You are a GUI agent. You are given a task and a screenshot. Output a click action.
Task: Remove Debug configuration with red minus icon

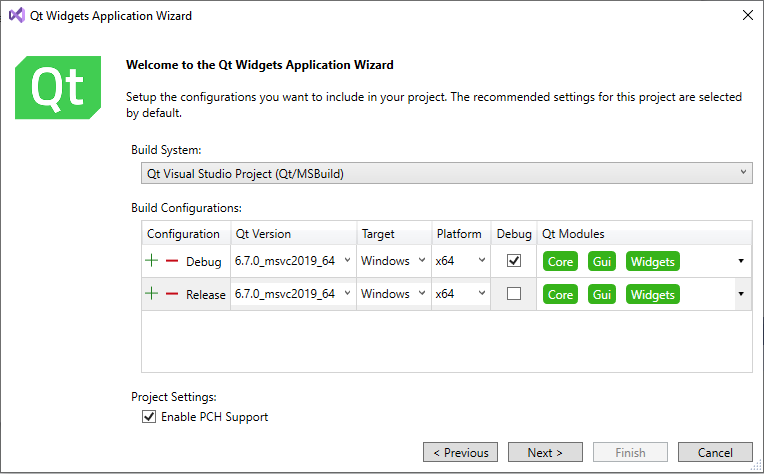172,261
